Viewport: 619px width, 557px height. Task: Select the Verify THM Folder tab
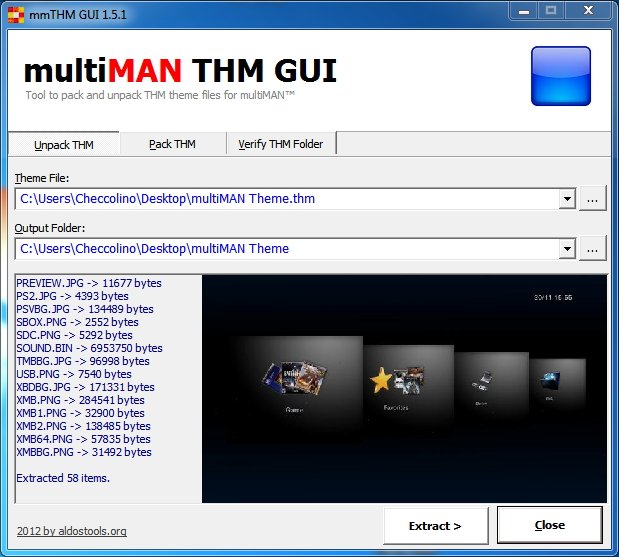pyautogui.click(x=280, y=144)
